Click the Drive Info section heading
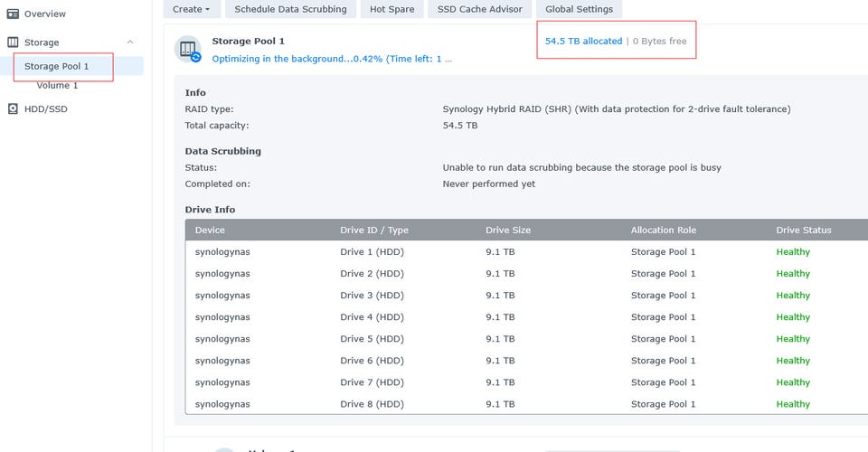Viewport: 868px width, 452px height. point(210,210)
